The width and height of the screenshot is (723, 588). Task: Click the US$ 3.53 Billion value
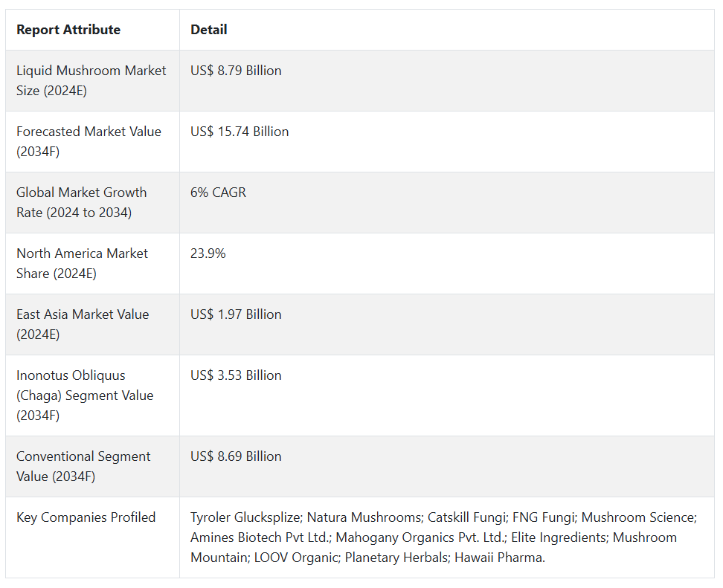pyautogui.click(x=236, y=375)
